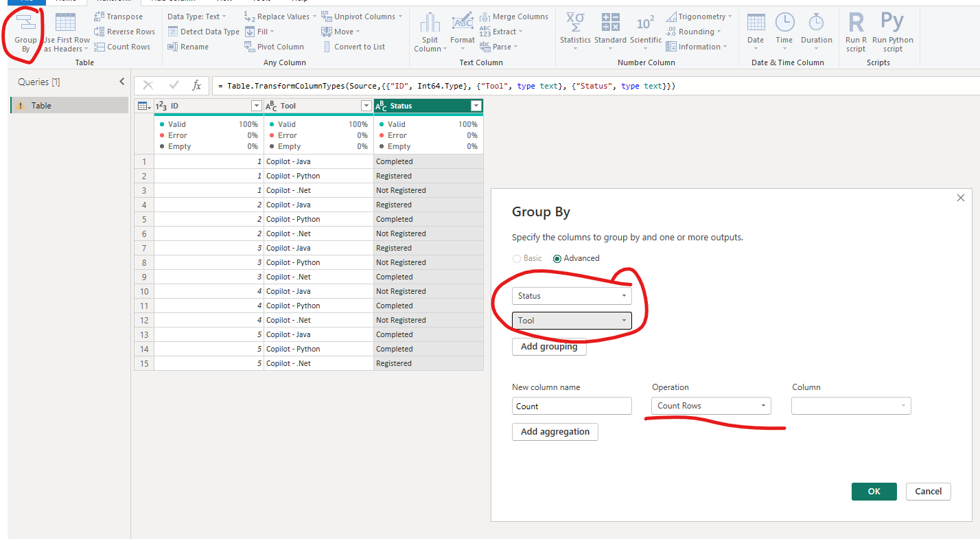The width and height of the screenshot is (980, 539).
Task: Click the Add grouping button
Action: [549, 347]
